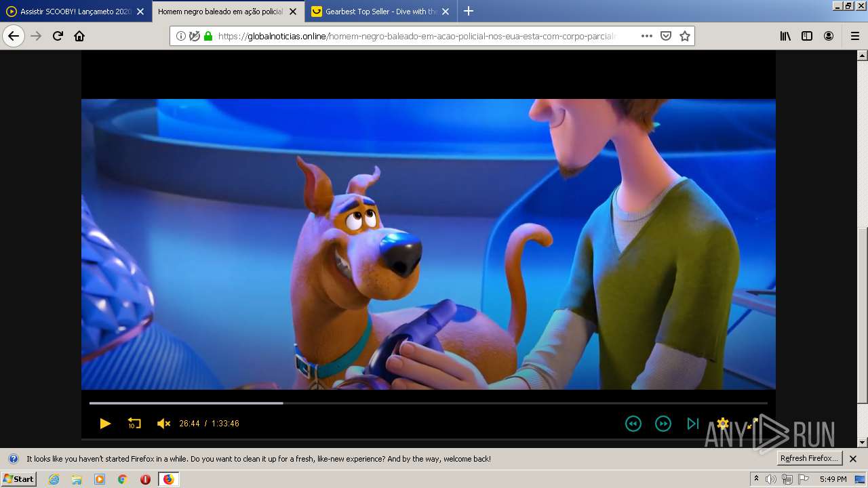Go back to previous page
Viewport: 868px width, 488px height.
pos(14,36)
